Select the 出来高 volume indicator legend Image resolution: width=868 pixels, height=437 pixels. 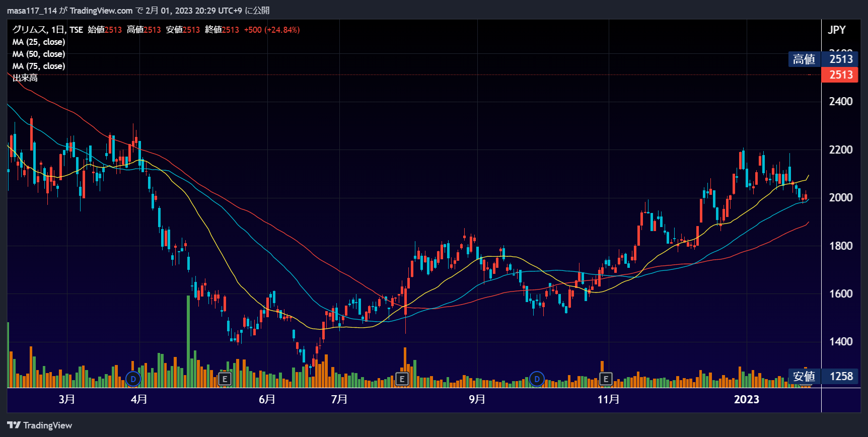tap(25, 78)
